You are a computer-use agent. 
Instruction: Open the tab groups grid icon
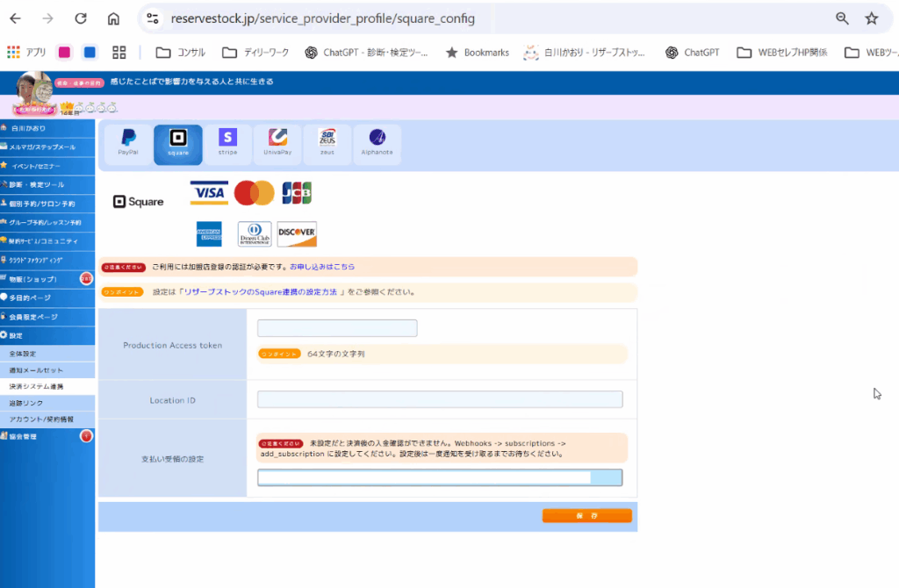(x=119, y=52)
